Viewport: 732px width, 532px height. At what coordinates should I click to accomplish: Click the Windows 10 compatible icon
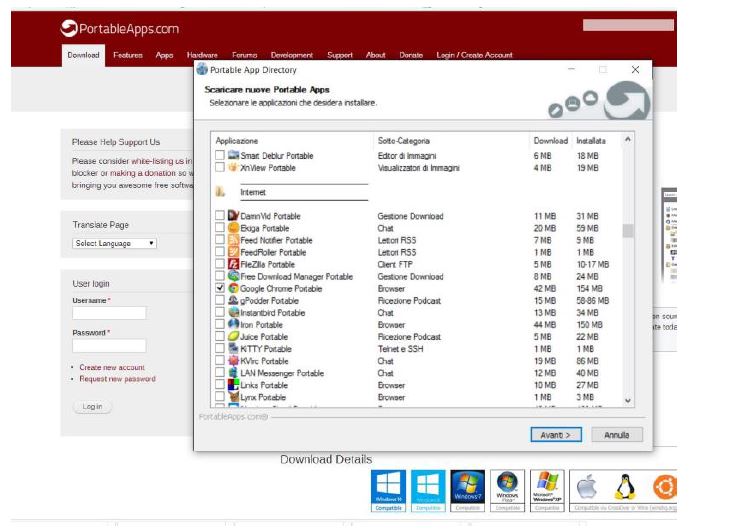(388, 490)
